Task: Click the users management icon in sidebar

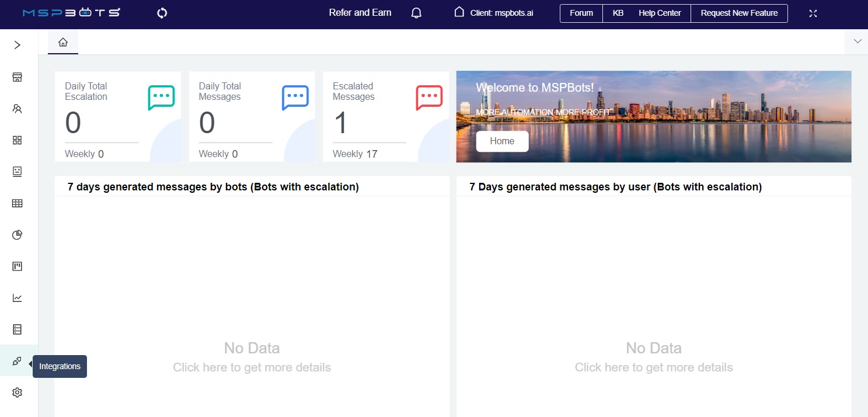Action: click(17, 109)
